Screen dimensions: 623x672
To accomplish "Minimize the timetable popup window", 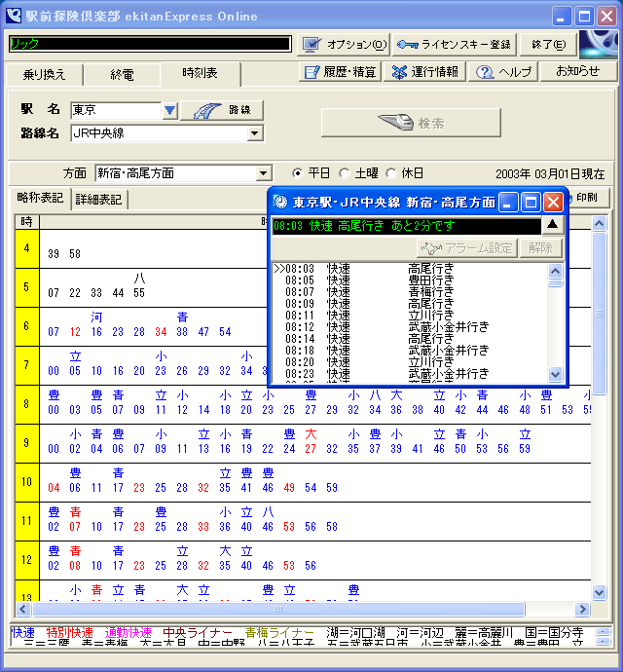I will (x=508, y=202).
